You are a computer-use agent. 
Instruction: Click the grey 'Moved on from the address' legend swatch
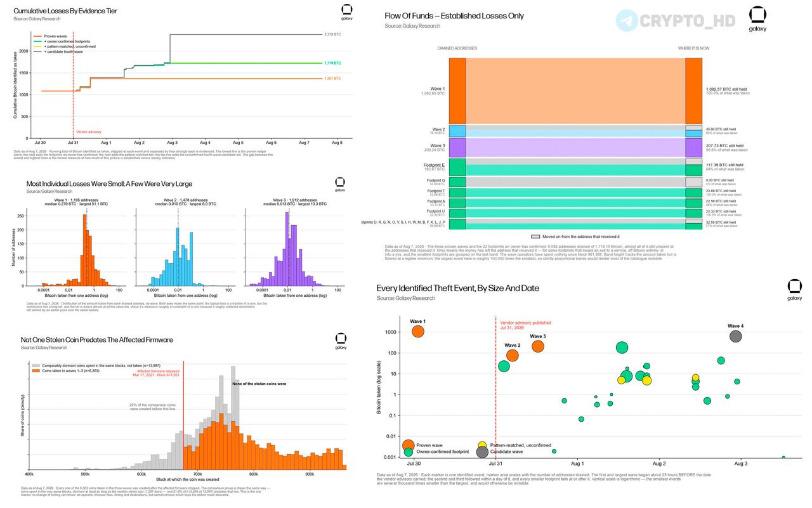pyautogui.click(x=535, y=237)
